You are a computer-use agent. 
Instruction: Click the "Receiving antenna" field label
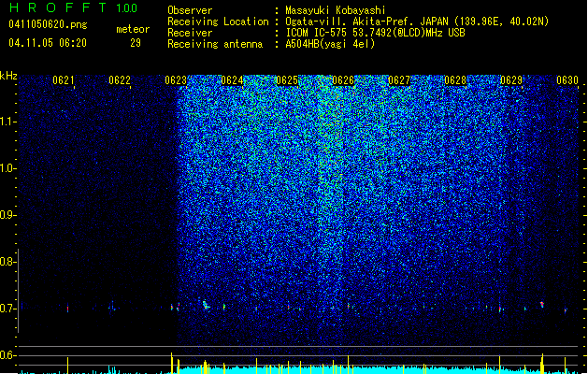click(x=215, y=44)
